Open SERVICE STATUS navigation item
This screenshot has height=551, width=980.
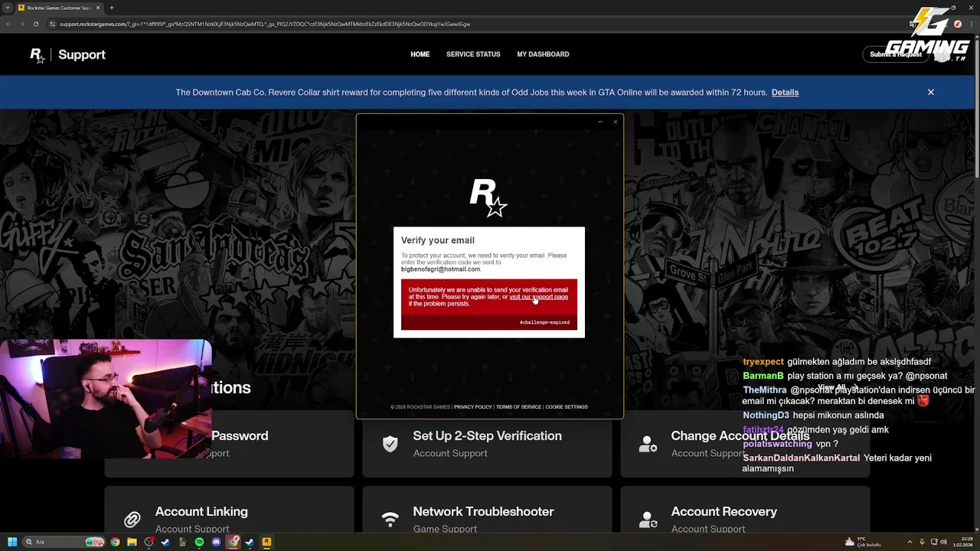[473, 54]
